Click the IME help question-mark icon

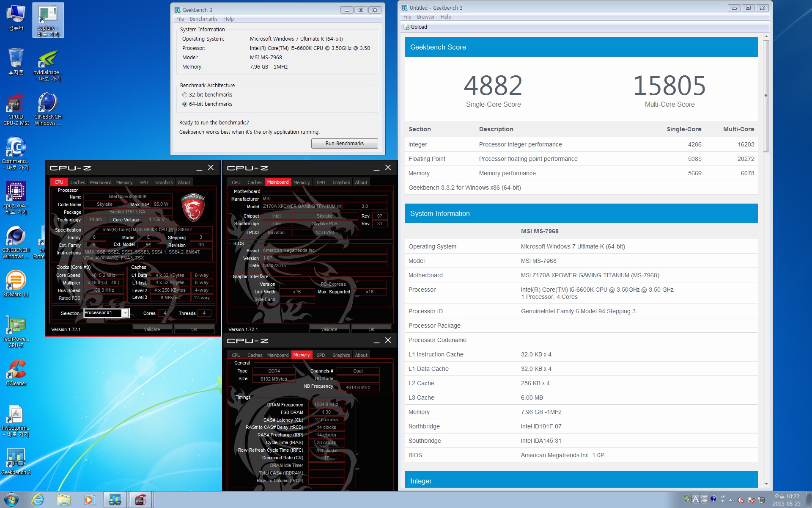pyautogui.click(x=713, y=499)
